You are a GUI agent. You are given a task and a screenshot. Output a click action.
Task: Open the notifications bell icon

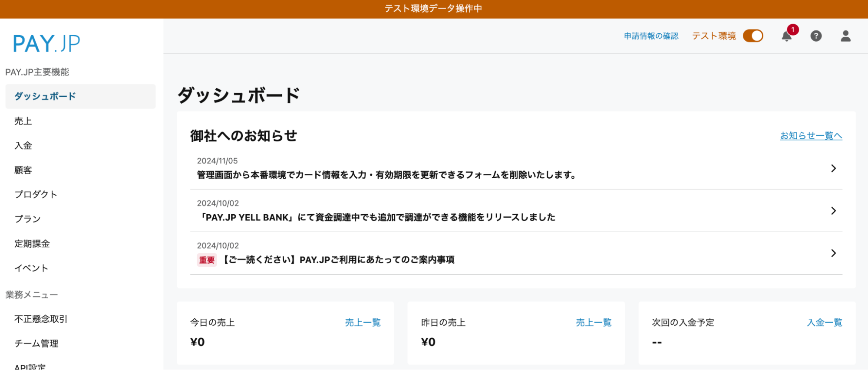[787, 36]
